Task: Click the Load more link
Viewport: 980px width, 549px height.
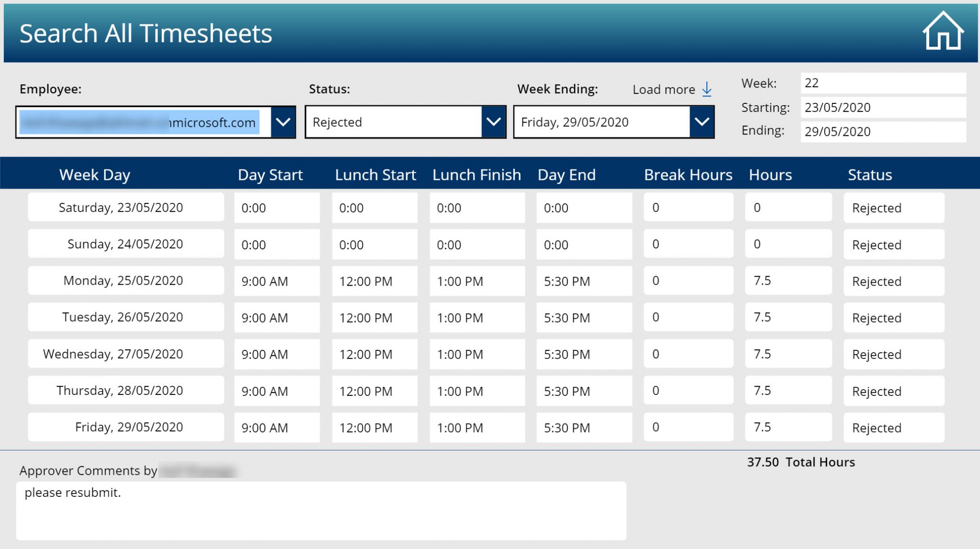Action: [664, 89]
